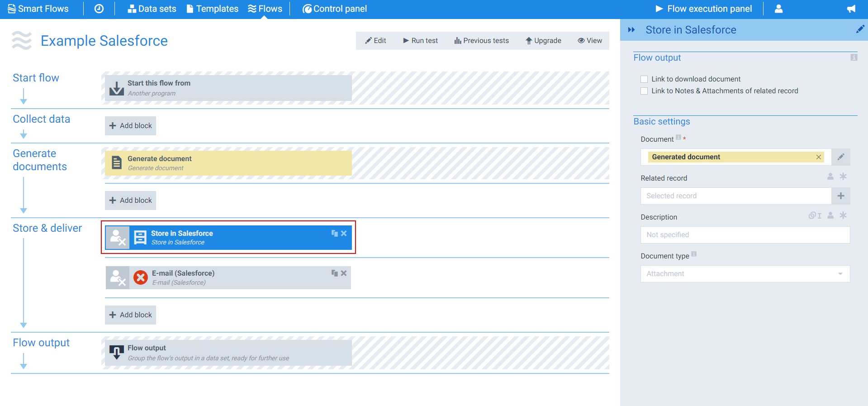Click the Basic settings heading

(662, 121)
